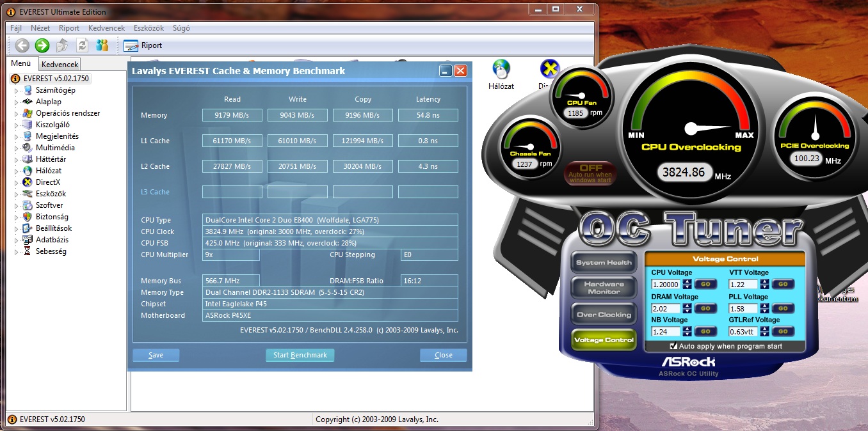This screenshot has height=431, width=868.
Task: Toggle Auto run when windows start
Action: tap(591, 173)
